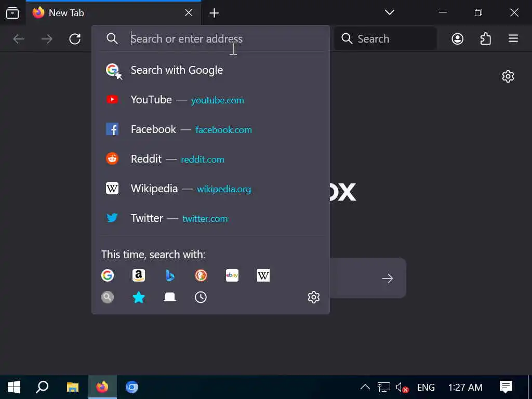532x399 pixels.
Task: Select the gray magnifier search engine icon
Action: (x=108, y=297)
